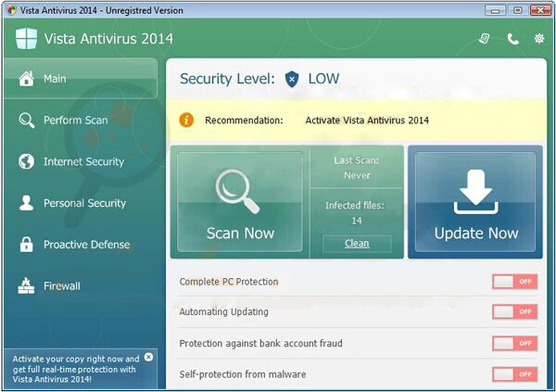Click the title bar application icon
Image resolution: width=556 pixels, height=392 pixels.
pyautogui.click(x=11, y=10)
